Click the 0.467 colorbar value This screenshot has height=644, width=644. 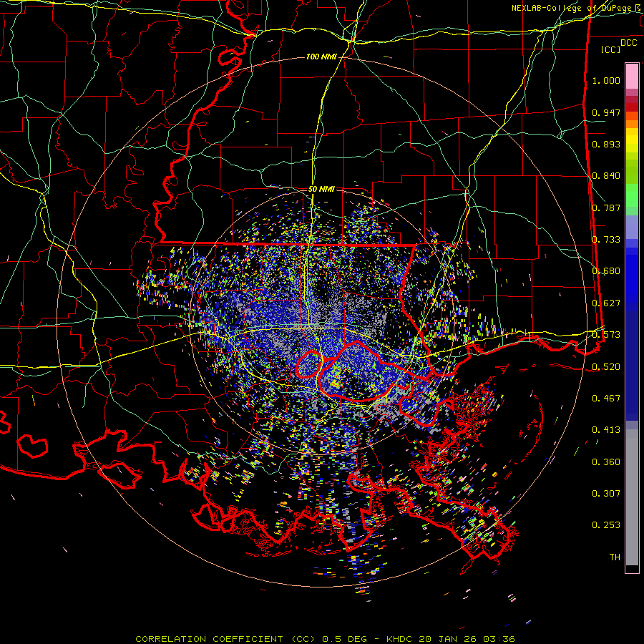(x=606, y=399)
